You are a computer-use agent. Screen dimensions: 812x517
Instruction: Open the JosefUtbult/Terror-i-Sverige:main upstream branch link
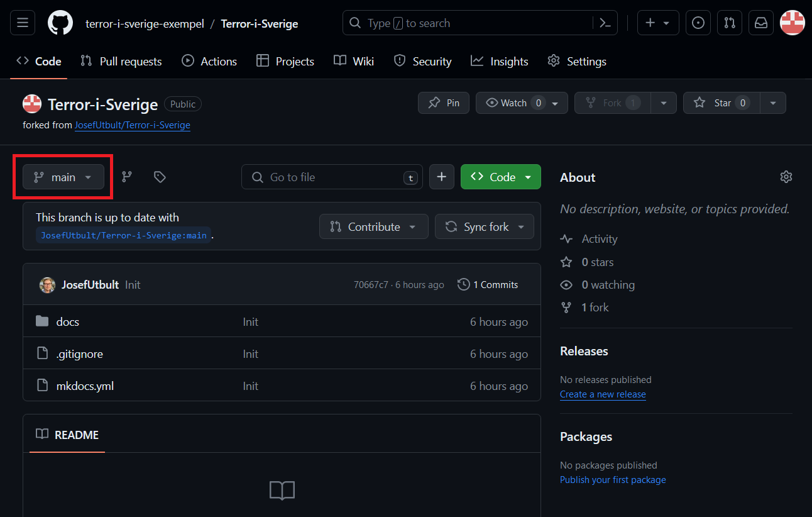pos(124,236)
